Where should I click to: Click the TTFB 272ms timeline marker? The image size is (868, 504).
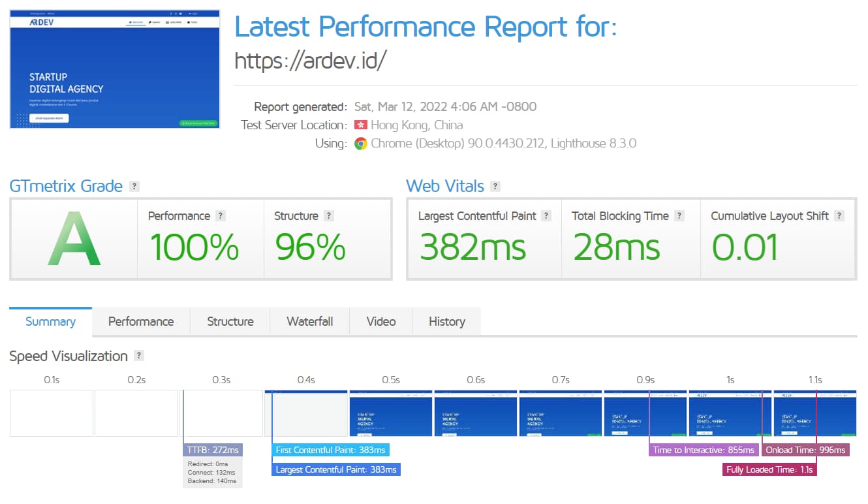[x=213, y=450]
